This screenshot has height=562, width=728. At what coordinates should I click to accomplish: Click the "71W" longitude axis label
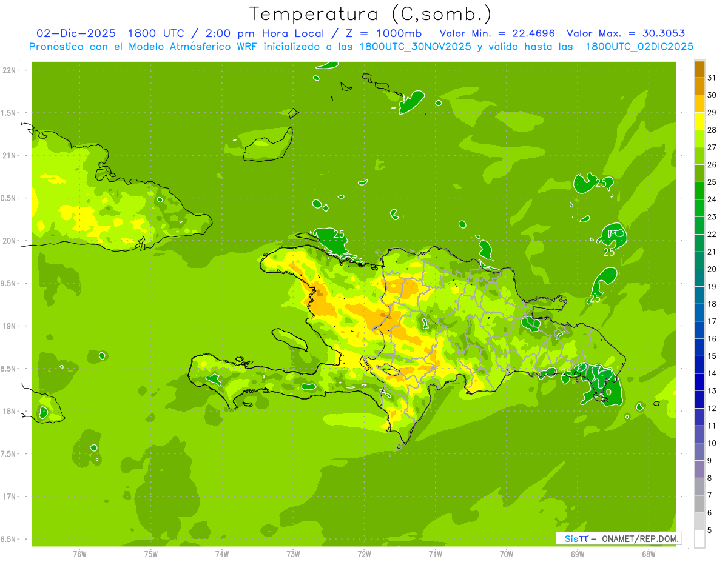[435, 554]
